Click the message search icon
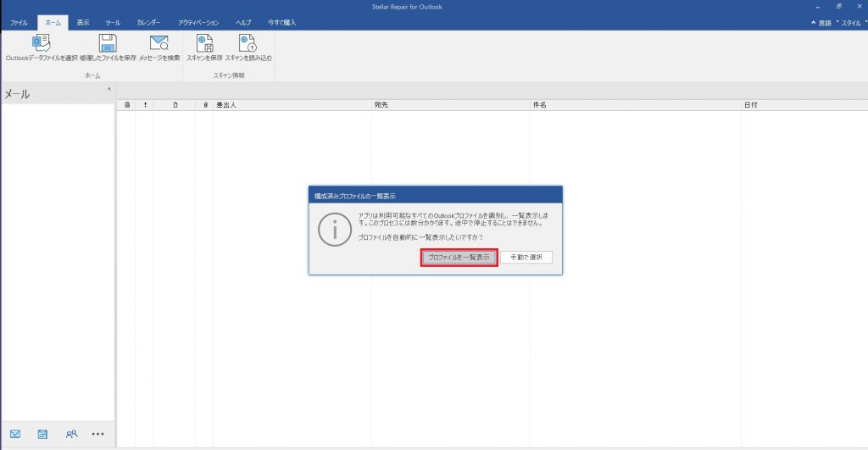The width and height of the screenshot is (868, 450). tap(159, 43)
